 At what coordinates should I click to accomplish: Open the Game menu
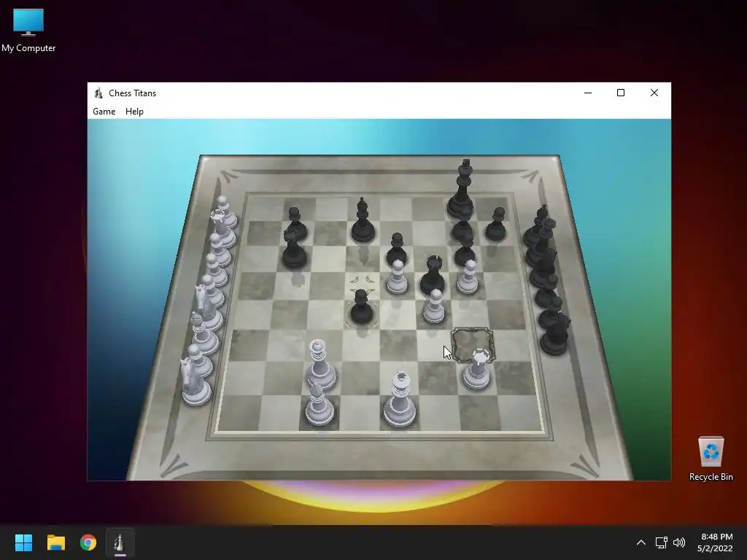[104, 112]
